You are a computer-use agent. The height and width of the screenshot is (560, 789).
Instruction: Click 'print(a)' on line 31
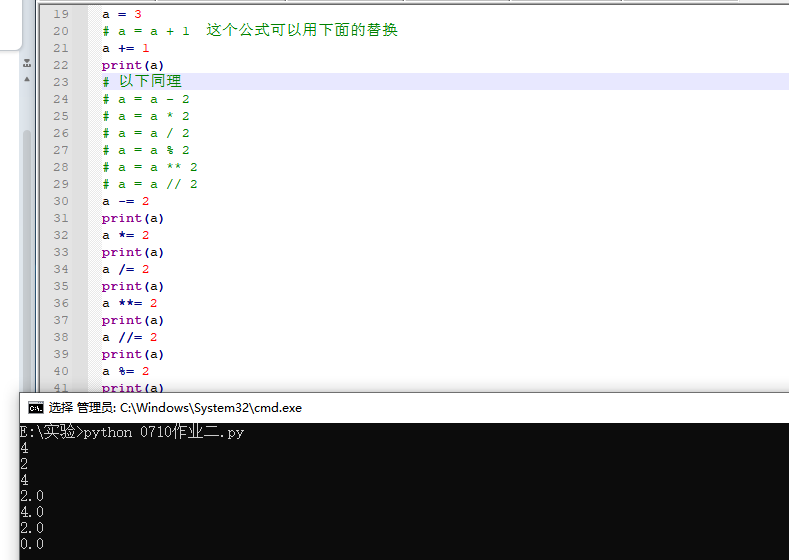(133, 218)
